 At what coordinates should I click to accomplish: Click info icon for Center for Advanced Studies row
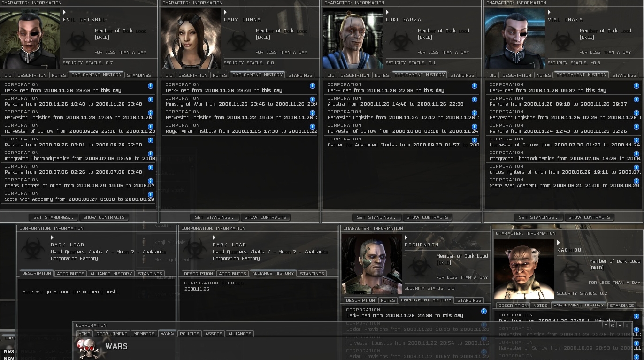pos(475,140)
